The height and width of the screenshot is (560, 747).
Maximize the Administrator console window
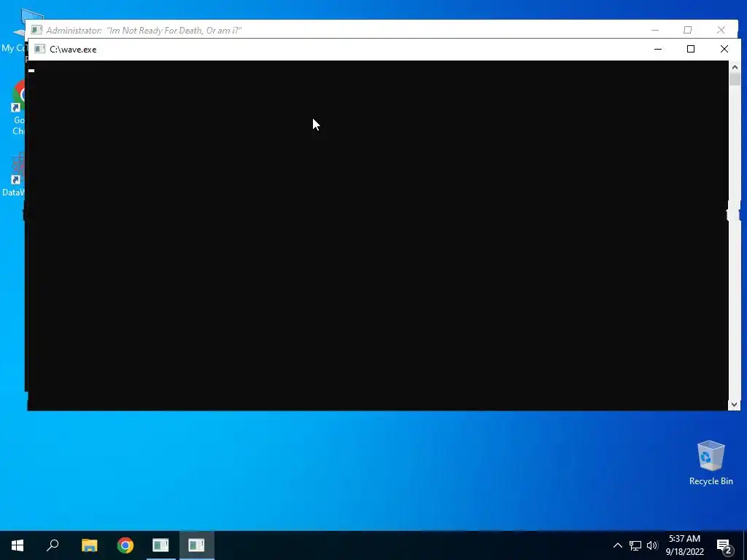click(687, 30)
